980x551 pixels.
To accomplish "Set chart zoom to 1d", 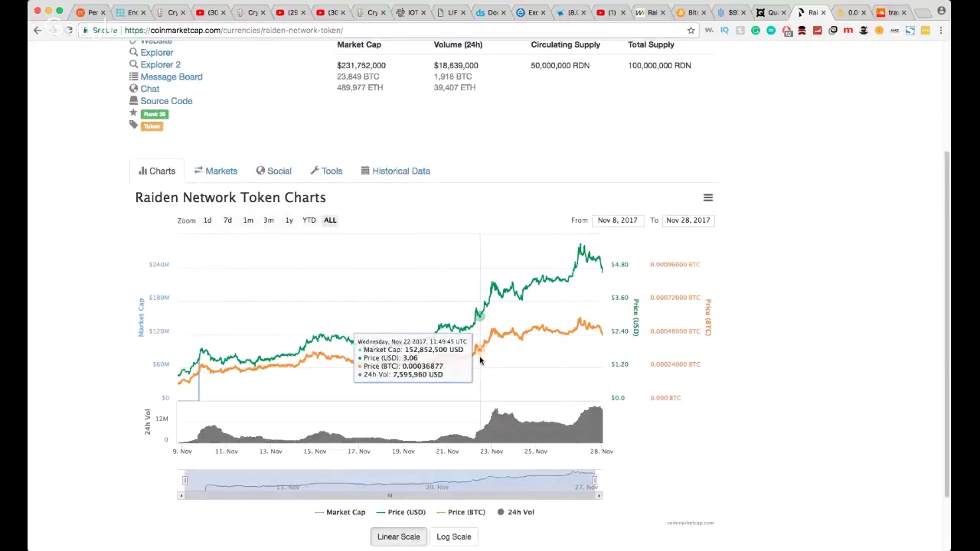I will click(207, 220).
